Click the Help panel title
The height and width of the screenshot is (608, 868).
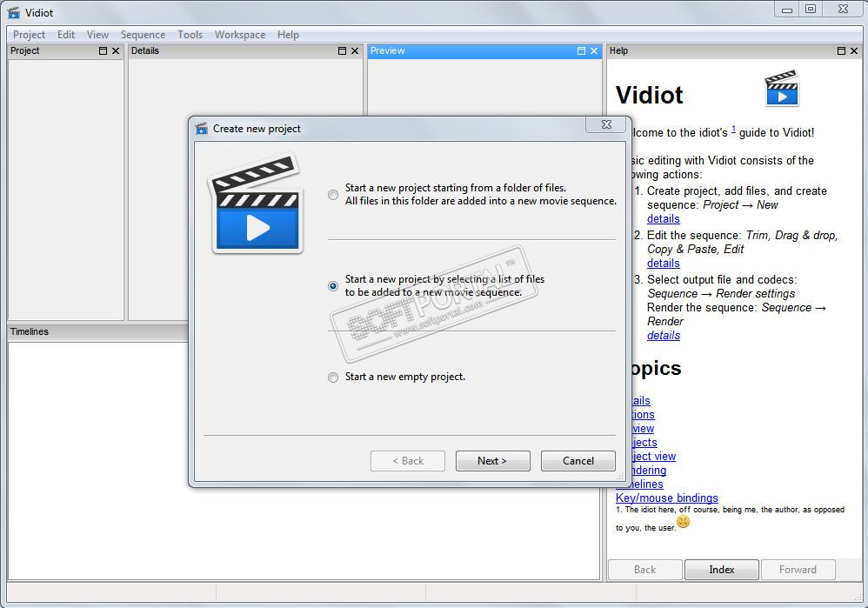pyautogui.click(x=619, y=51)
